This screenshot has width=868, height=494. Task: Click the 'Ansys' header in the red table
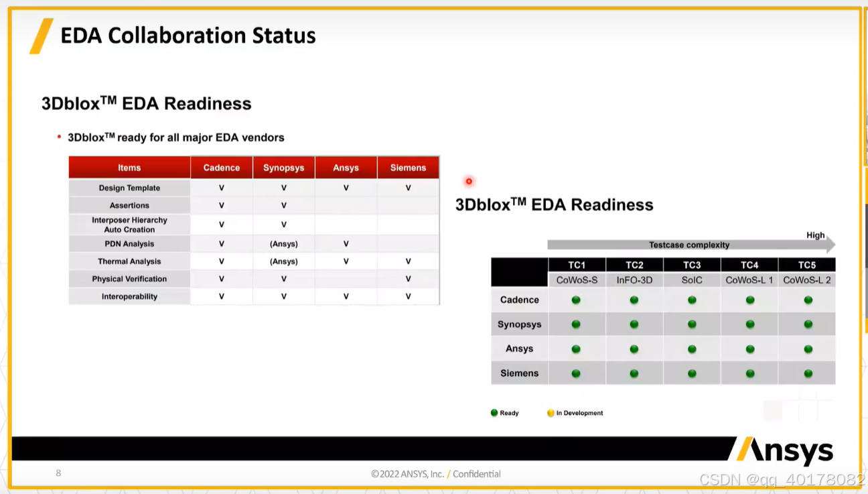pos(346,168)
